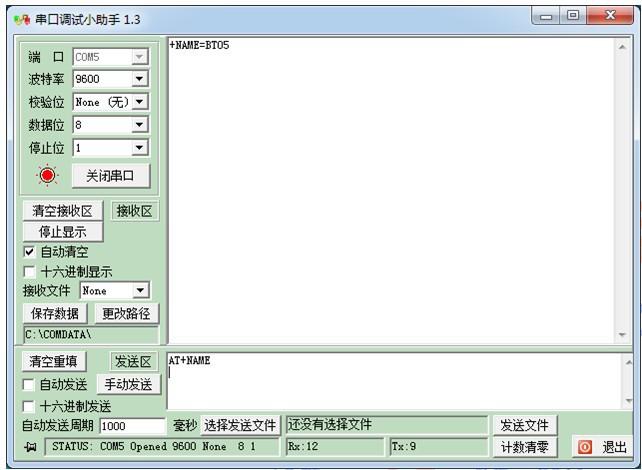
Task: Click the app icon in the title bar
Action: [22, 20]
